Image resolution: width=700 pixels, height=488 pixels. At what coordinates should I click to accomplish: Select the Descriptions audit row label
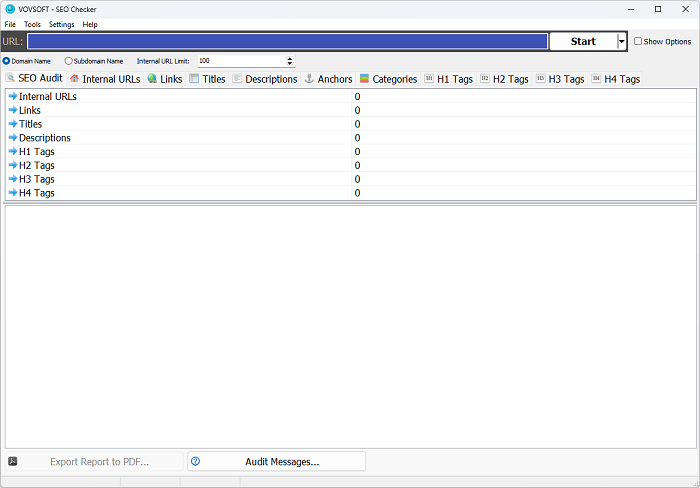[x=45, y=138]
